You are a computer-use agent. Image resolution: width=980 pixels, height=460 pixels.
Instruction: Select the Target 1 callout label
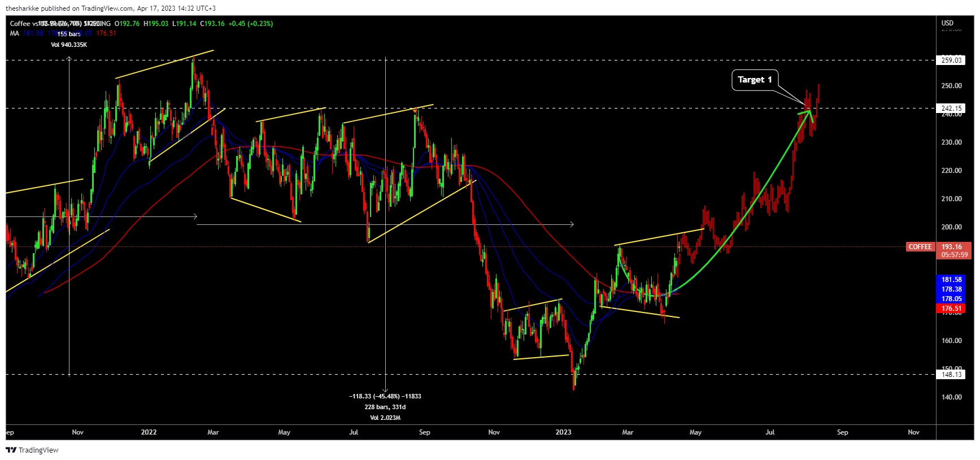[755, 80]
